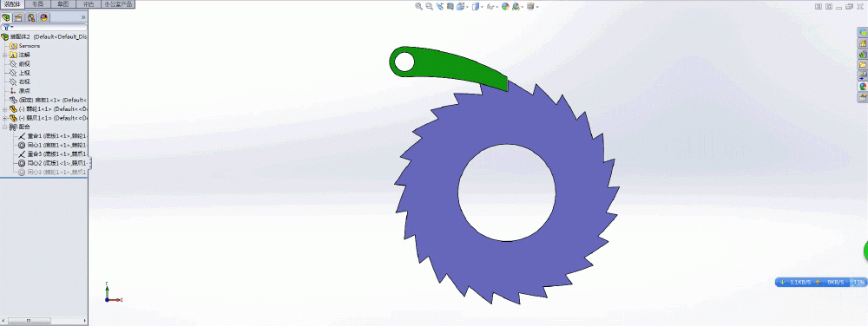Select Zoom to Fit tool
The image size is (868, 326).
point(419,6)
